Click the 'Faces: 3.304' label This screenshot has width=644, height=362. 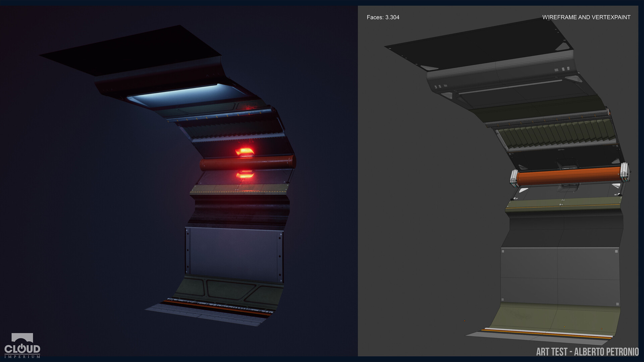point(383,17)
